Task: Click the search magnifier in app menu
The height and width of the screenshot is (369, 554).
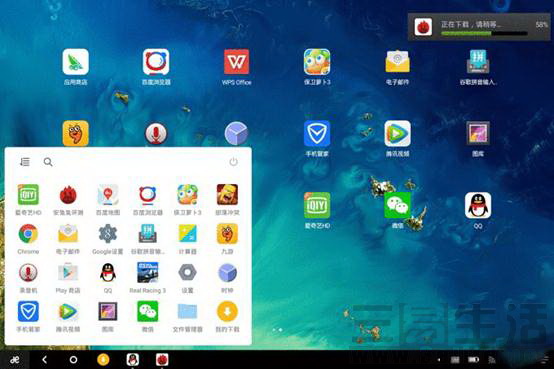Action: [x=48, y=162]
